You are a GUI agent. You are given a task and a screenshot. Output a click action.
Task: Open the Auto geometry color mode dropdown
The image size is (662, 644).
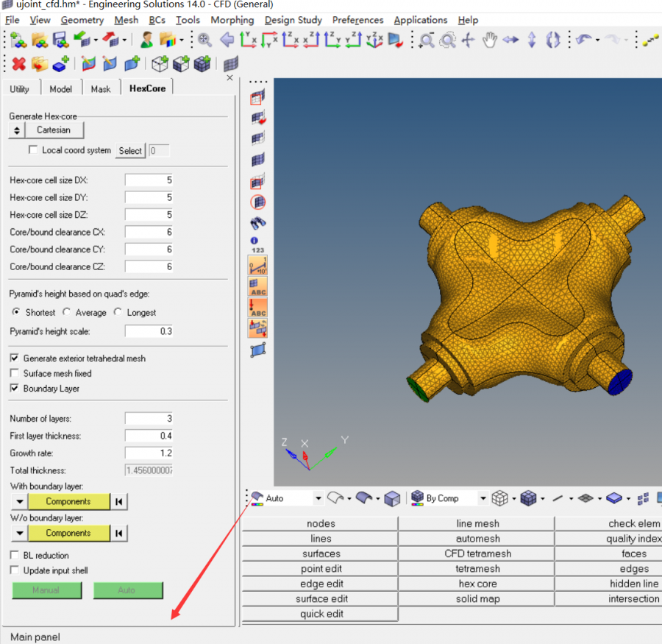click(x=318, y=498)
